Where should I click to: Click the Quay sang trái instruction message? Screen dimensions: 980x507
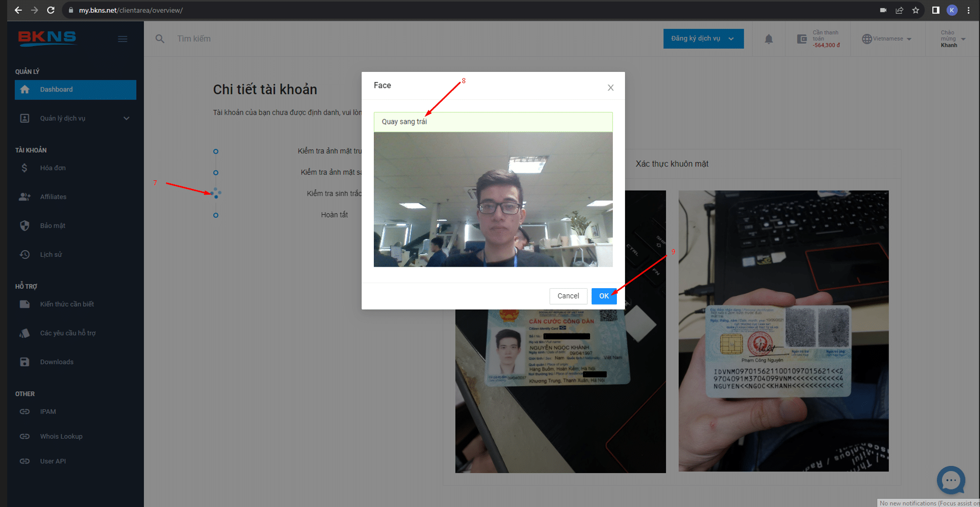pos(493,122)
